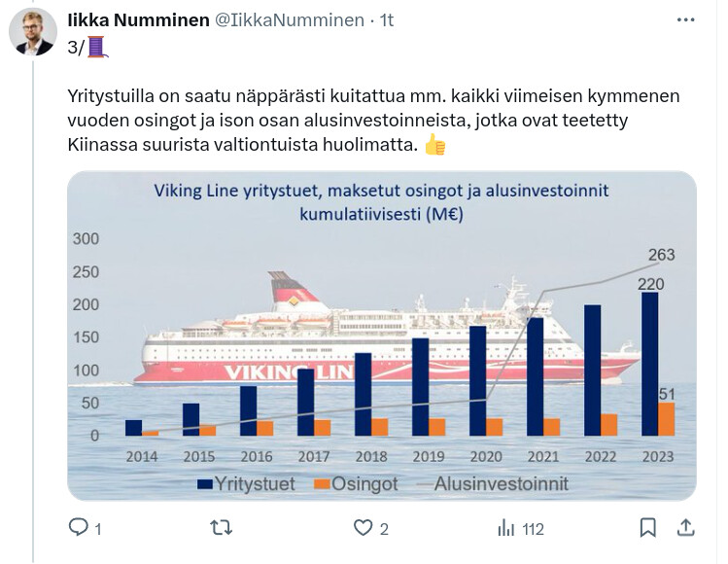The image size is (728, 564).
Task: Click the thread spool emoji
Action: coord(96,45)
